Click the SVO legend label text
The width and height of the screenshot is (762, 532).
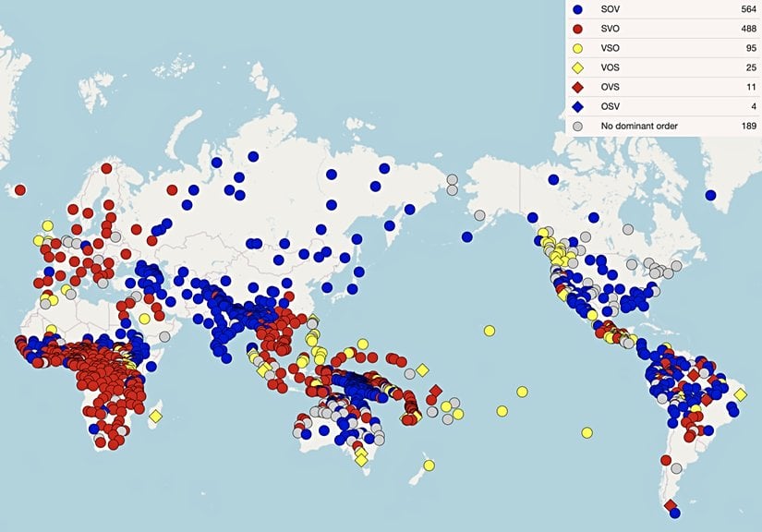tap(611, 29)
